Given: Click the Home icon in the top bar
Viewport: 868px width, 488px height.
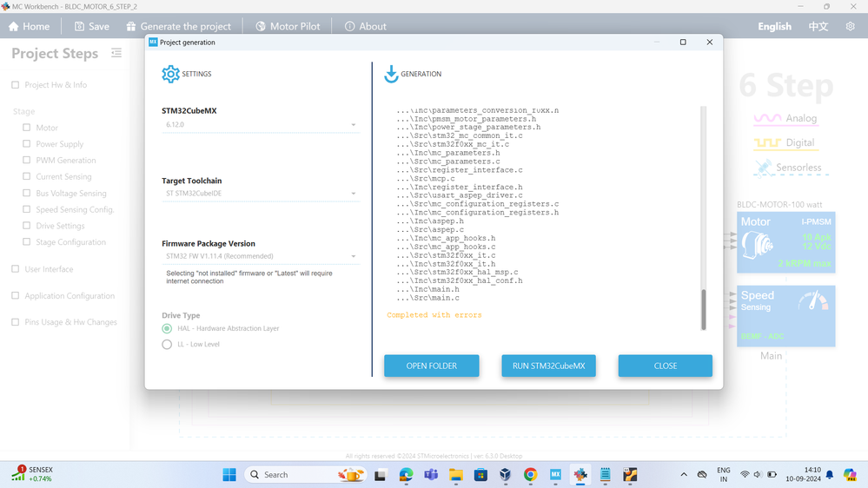Looking at the screenshot, I should pyautogui.click(x=14, y=27).
